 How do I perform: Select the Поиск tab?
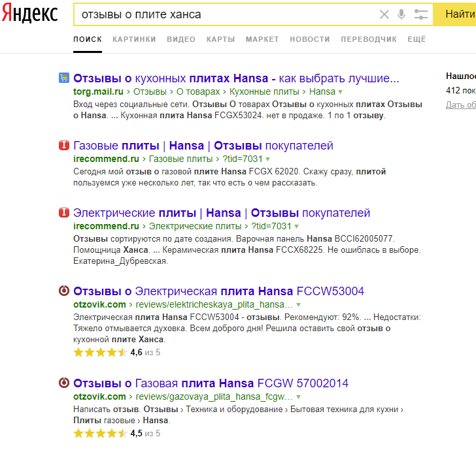point(88,39)
